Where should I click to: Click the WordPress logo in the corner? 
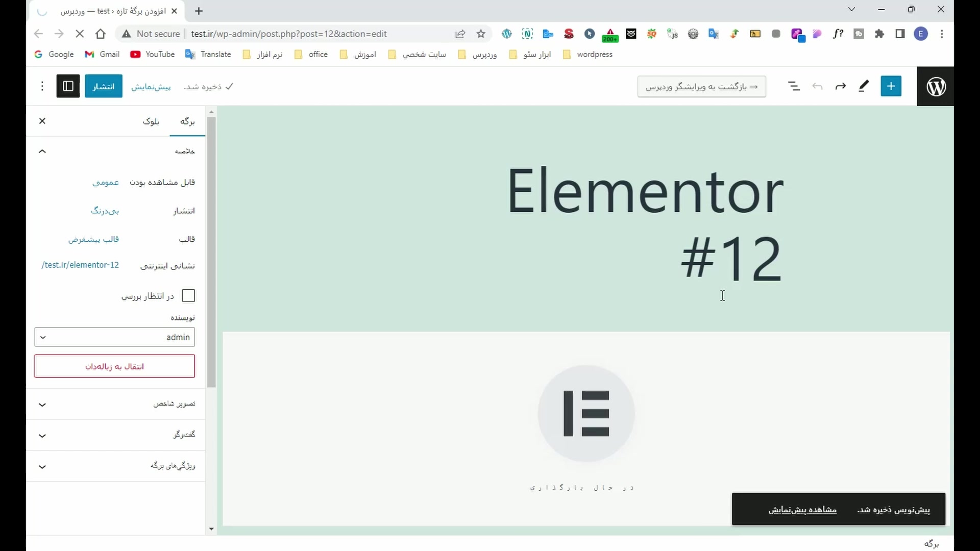(x=936, y=86)
